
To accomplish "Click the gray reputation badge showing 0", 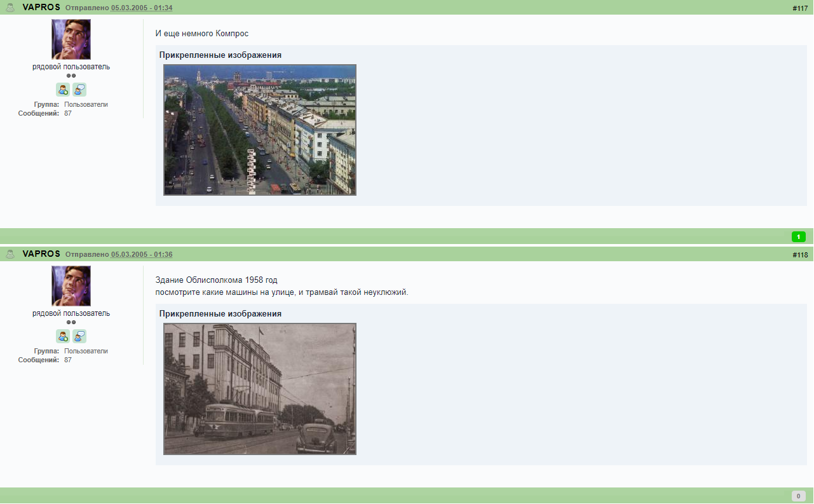I will tap(799, 496).
